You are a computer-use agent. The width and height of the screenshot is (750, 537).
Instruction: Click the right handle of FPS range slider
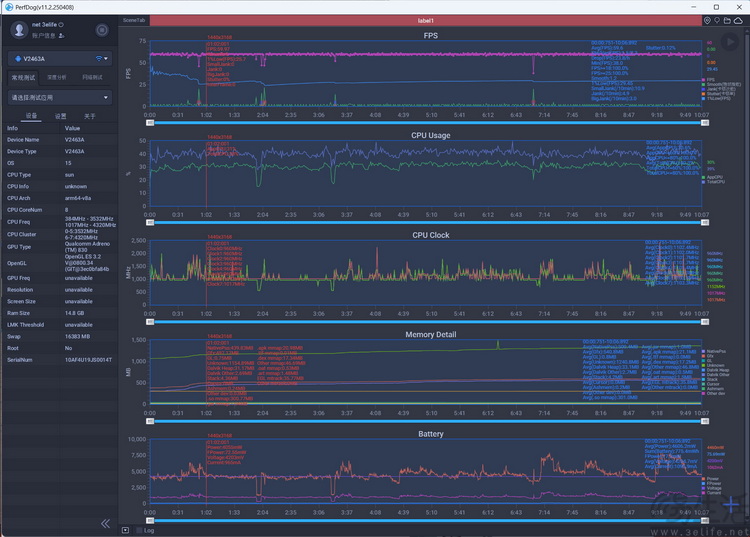[705, 123]
